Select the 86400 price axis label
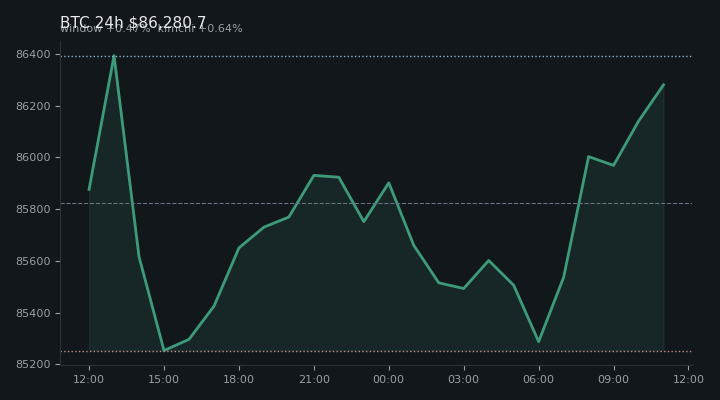The image size is (720, 400). click(33, 55)
